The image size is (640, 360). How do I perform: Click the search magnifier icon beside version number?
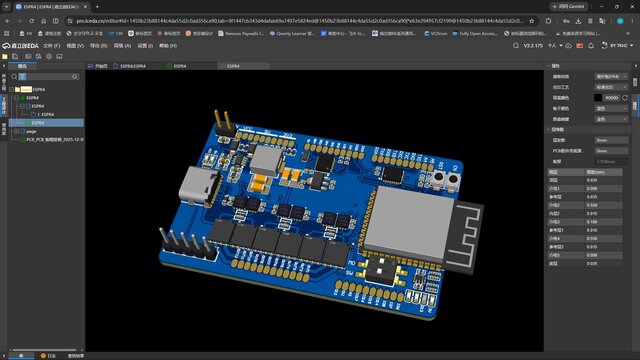click(516, 46)
